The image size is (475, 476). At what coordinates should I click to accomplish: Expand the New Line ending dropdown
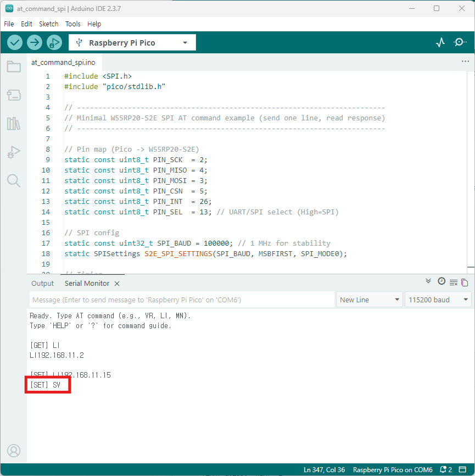(370, 300)
